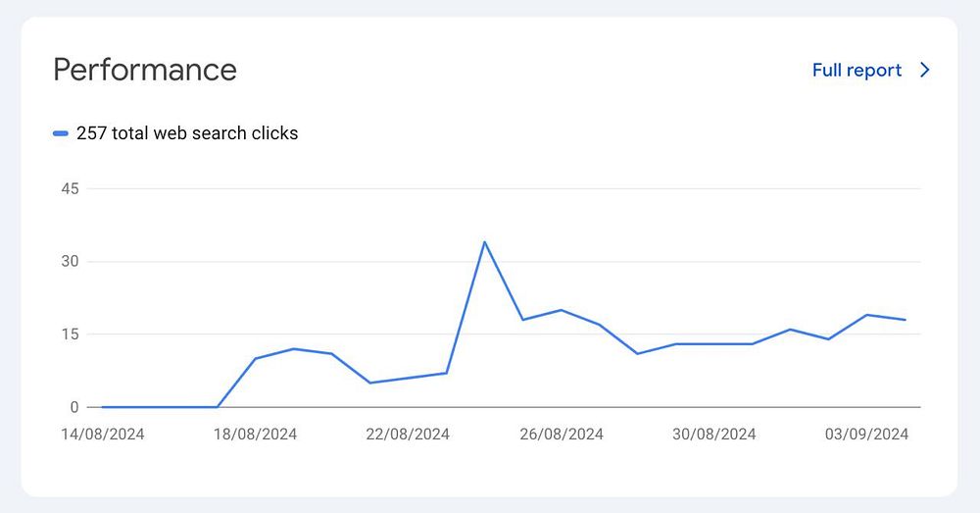Click the 45 value on the y-axis
Viewport: 980px width, 513px height.
(69, 188)
